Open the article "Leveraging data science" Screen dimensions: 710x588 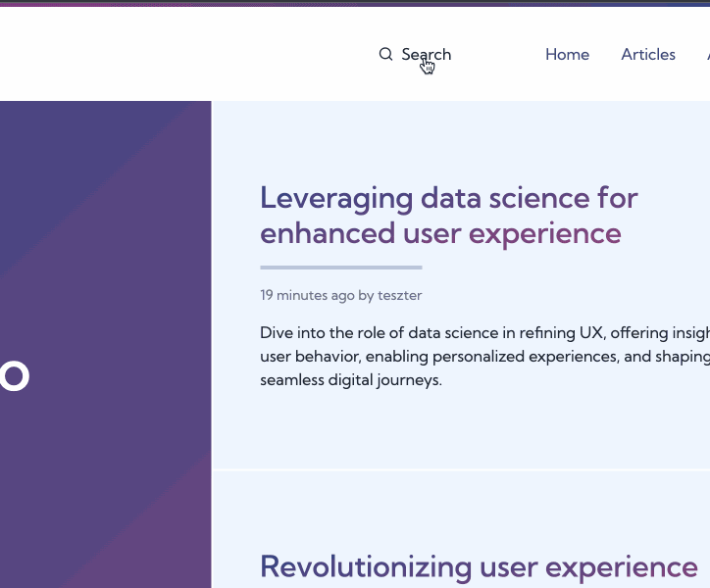coord(449,216)
